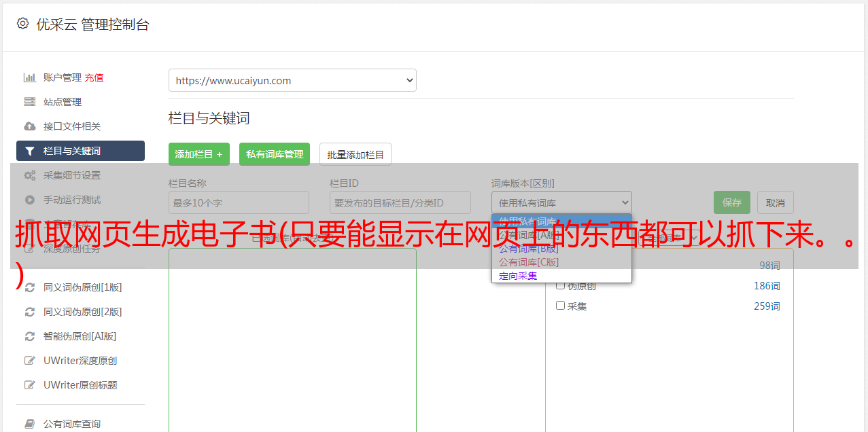The width and height of the screenshot is (868, 432).
Task: Click the filter icon for 栏目与关键词
Action: click(30, 151)
